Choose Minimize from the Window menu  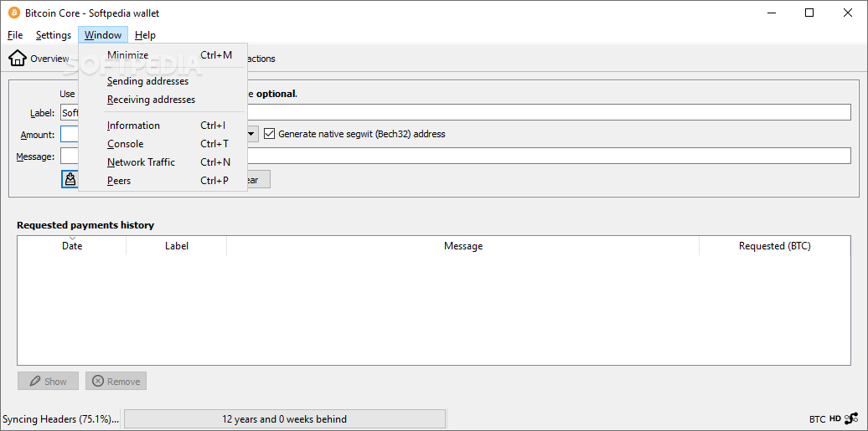click(163, 55)
